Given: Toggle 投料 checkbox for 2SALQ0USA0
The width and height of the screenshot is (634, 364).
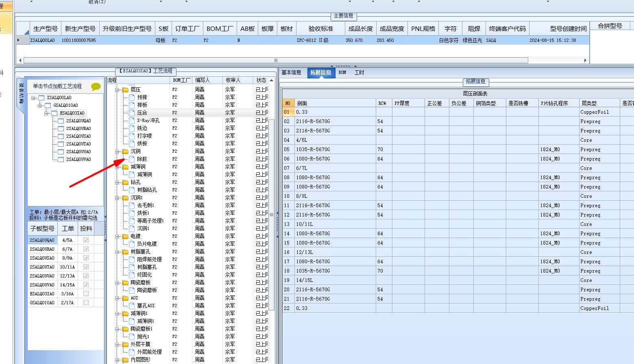Looking at the screenshot, I should pos(86,258).
